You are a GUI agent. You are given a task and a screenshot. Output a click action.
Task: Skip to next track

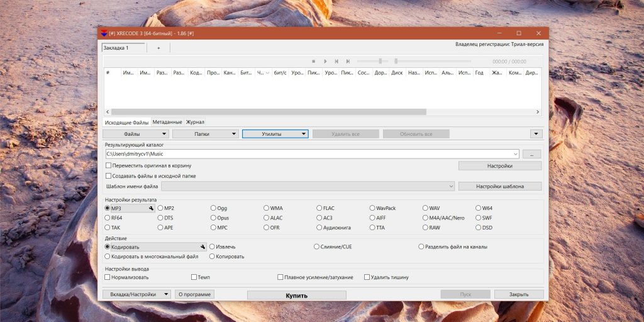348,61
